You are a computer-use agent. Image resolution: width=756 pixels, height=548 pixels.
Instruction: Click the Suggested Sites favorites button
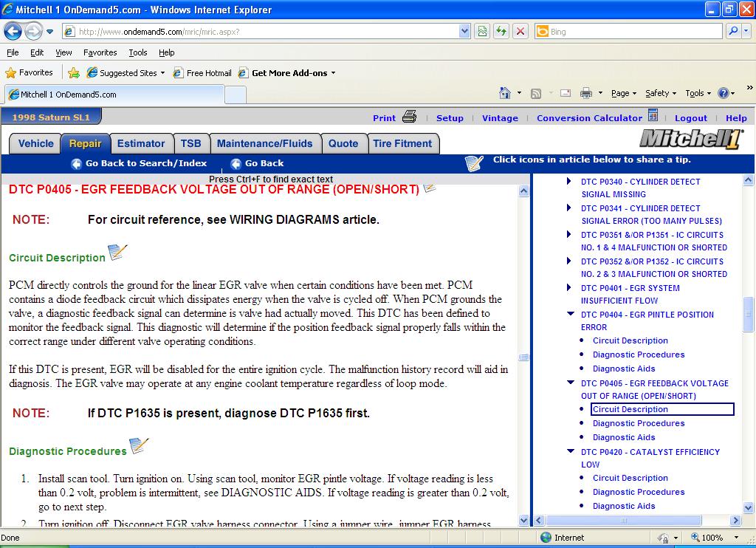coord(126,73)
